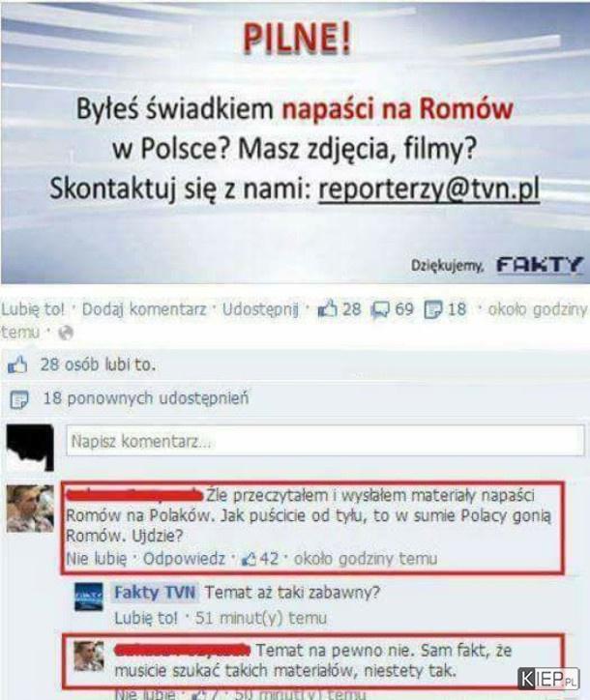Click 'Lubię to!' under Fakty TVN reply
590x700 pixels.
click(x=146, y=618)
